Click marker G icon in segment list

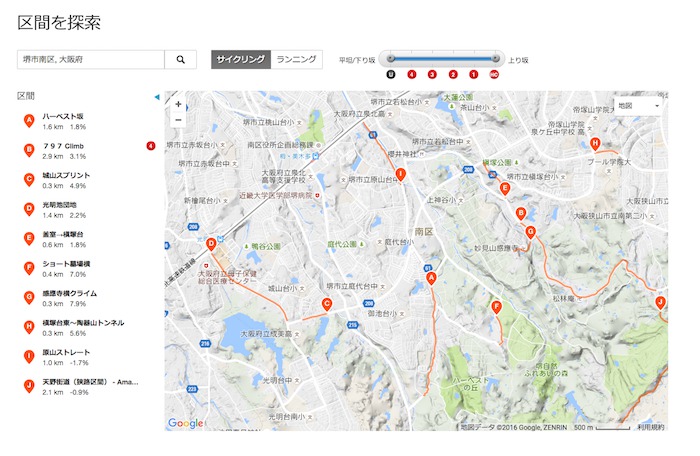(29, 297)
